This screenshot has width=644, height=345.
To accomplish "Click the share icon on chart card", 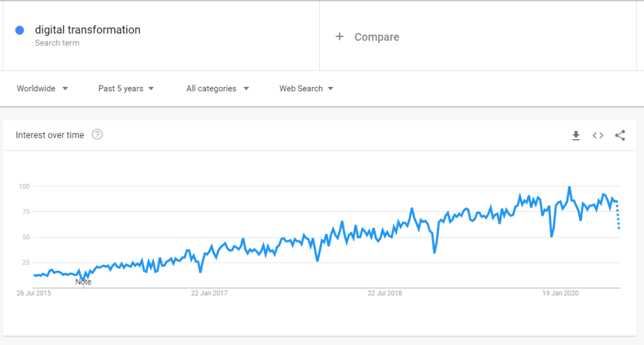I will 620,135.
